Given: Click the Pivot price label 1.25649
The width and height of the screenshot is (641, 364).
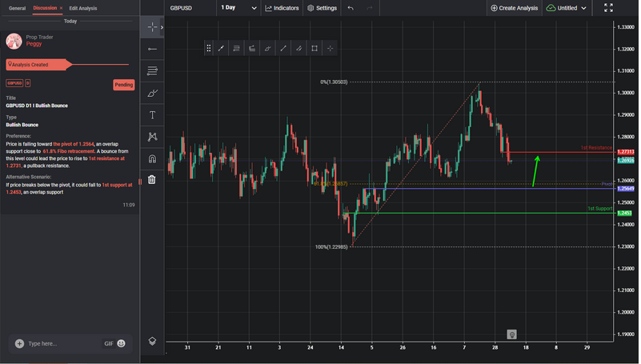Looking at the screenshot, I should pyautogui.click(x=626, y=189).
